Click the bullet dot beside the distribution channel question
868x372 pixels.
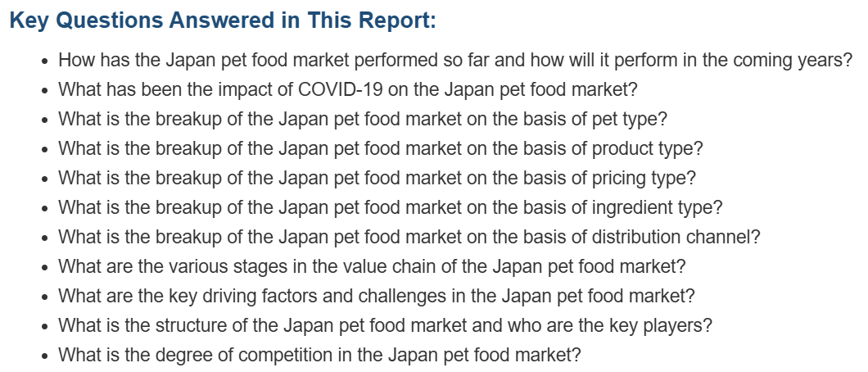(x=45, y=238)
